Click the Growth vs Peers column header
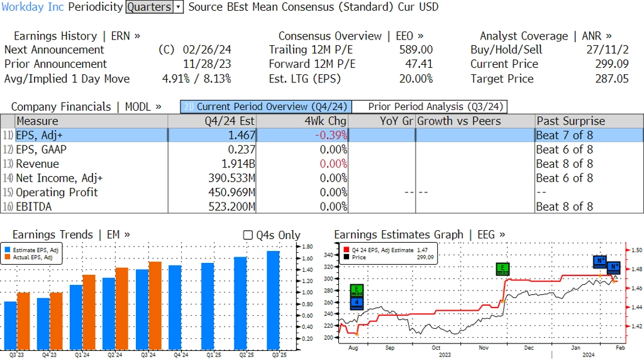This screenshot has height=361, width=644. pyautogui.click(x=475, y=121)
